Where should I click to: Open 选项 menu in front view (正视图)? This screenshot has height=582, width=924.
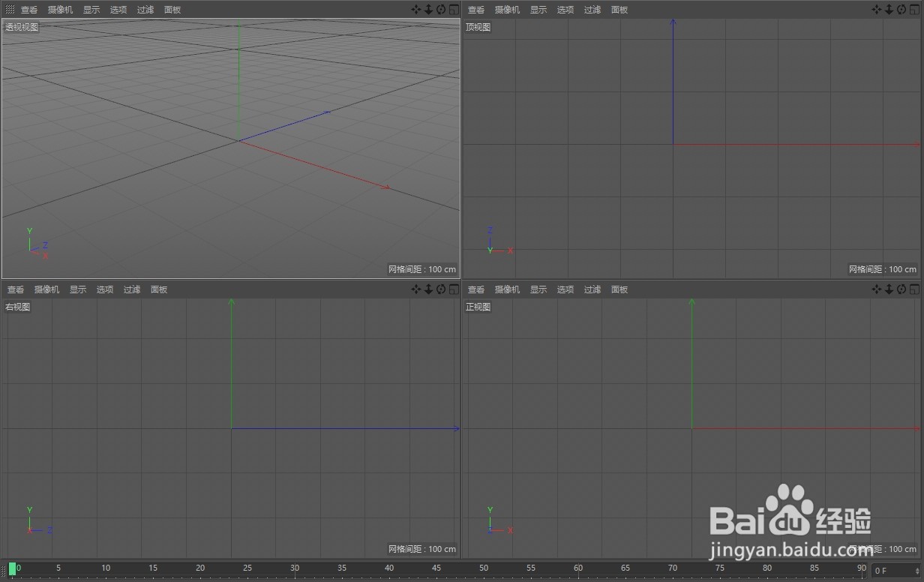tap(565, 289)
